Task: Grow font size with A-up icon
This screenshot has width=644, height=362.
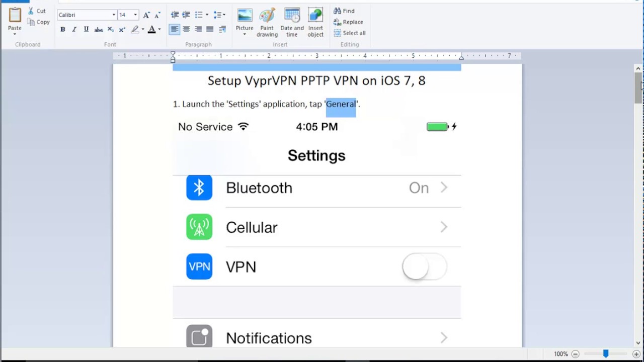Action: coord(146,15)
